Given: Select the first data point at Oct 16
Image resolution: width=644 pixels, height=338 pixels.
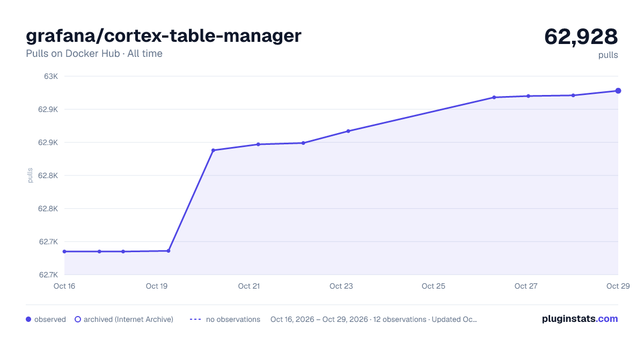Looking at the screenshot, I should [x=64, y=252].
